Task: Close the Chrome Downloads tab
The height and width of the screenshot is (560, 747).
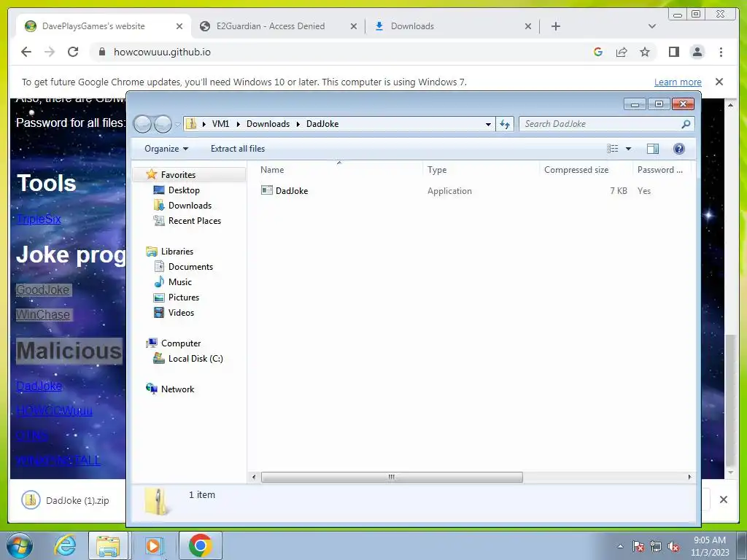Action: click(x=528, y=26)
